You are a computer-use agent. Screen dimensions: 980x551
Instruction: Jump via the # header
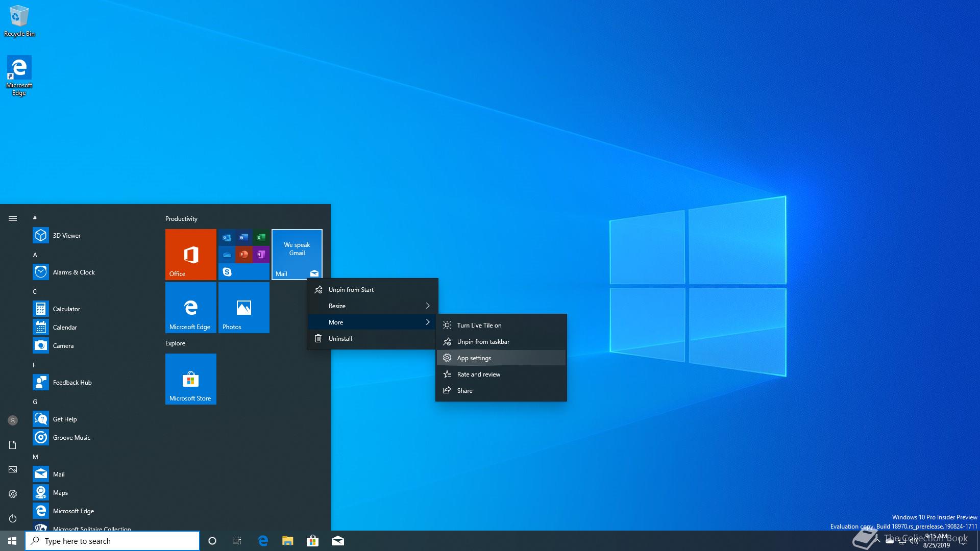(35, 218)
